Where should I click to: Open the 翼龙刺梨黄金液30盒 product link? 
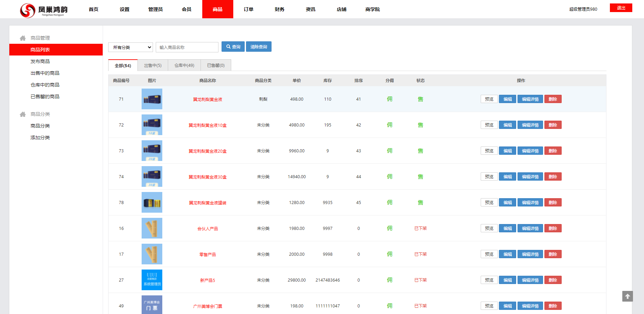(207, 177)
